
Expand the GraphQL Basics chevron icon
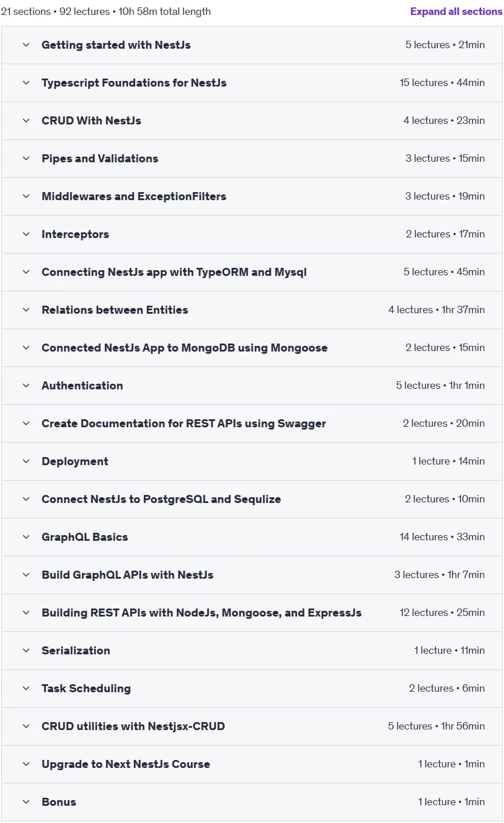[26, 537]
